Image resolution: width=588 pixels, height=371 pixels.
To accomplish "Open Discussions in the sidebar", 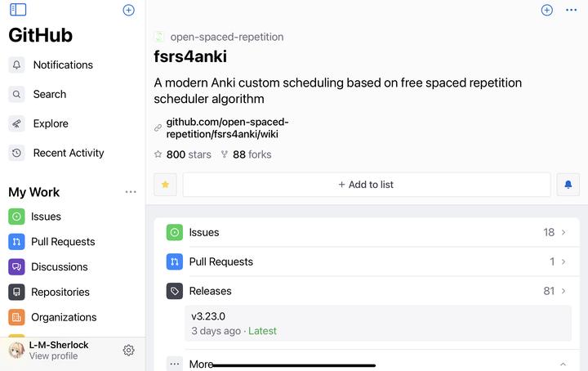I will click(59, 267).
